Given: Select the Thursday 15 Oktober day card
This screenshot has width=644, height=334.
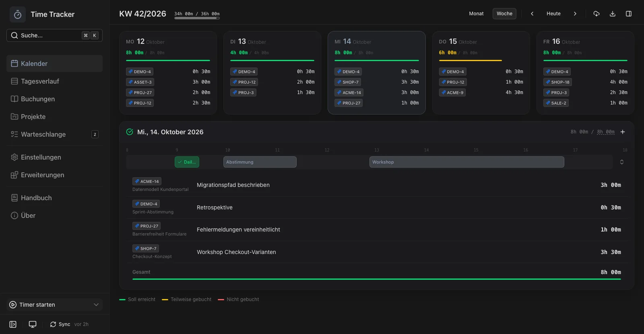Looking at the screenshot, I should (481, 73).
